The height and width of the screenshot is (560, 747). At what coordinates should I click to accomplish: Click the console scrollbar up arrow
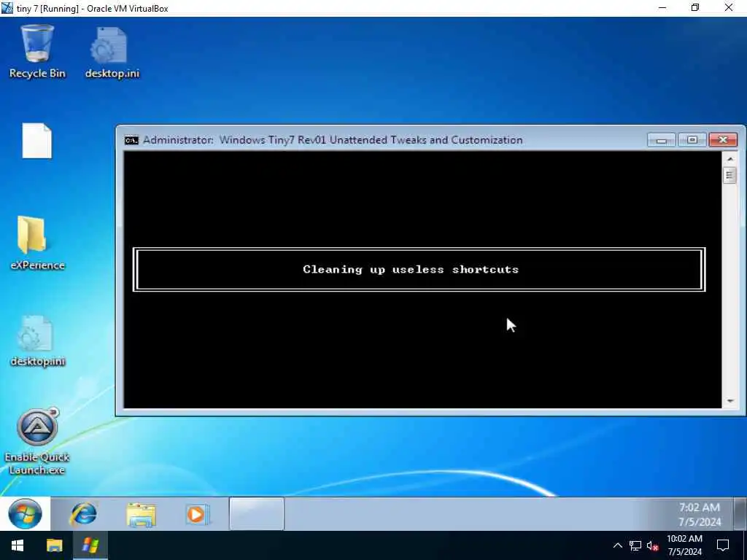point(729,158)
